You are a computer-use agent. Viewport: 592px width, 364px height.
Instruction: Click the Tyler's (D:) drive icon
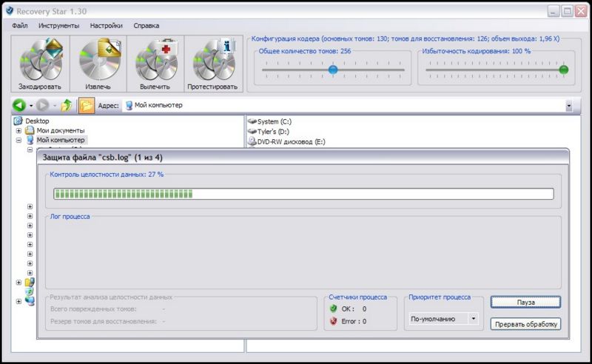pyautogui.click(x=252, y=132)
